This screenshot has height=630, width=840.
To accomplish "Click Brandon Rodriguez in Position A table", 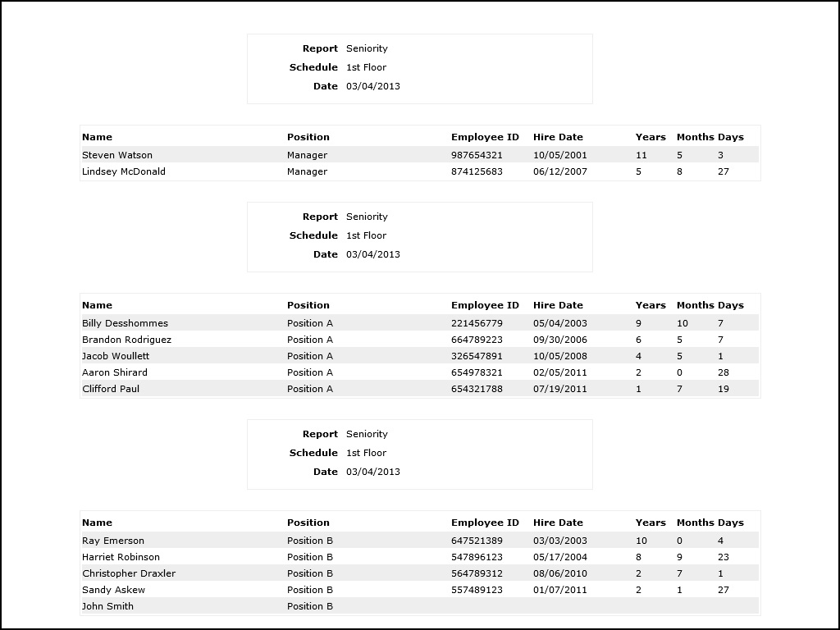I will 126,340.
